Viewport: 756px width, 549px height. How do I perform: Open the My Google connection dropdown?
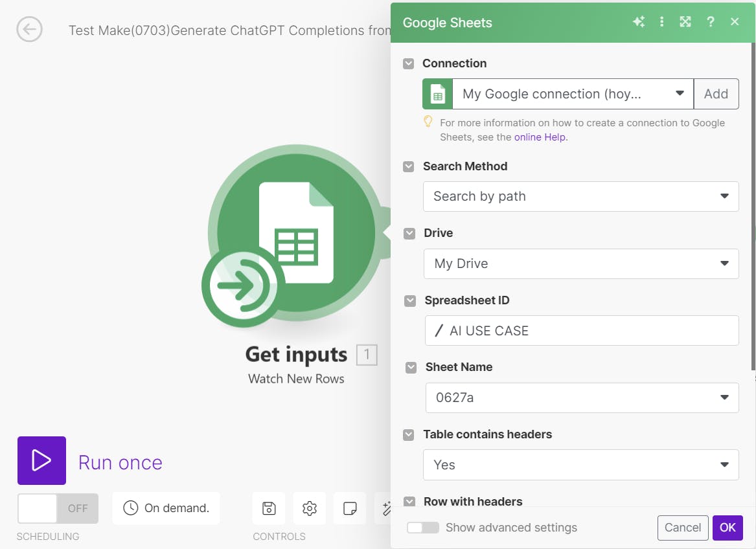pos(573,93)
